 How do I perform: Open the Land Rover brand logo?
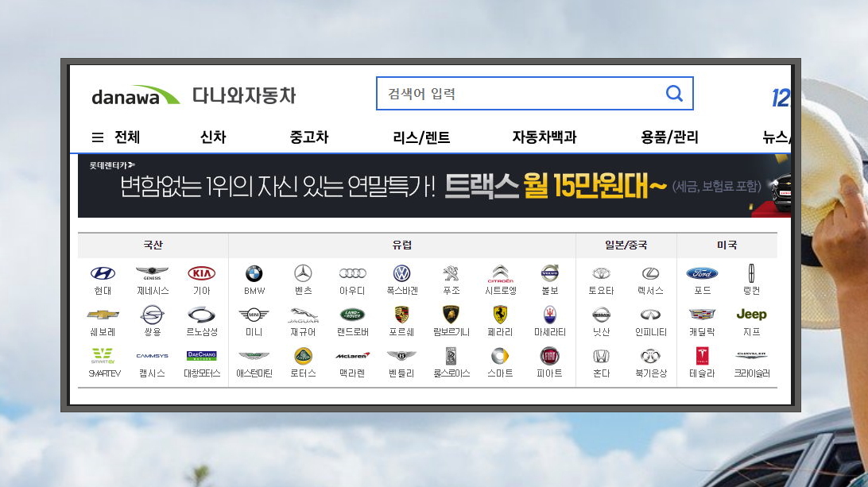tap(353, 315)
